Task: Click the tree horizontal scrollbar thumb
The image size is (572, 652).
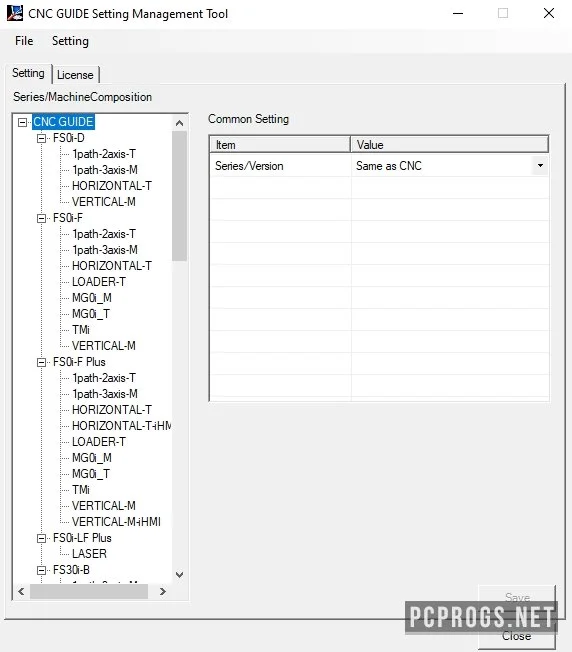Action: pyautogui.click(x=89, y=591)
